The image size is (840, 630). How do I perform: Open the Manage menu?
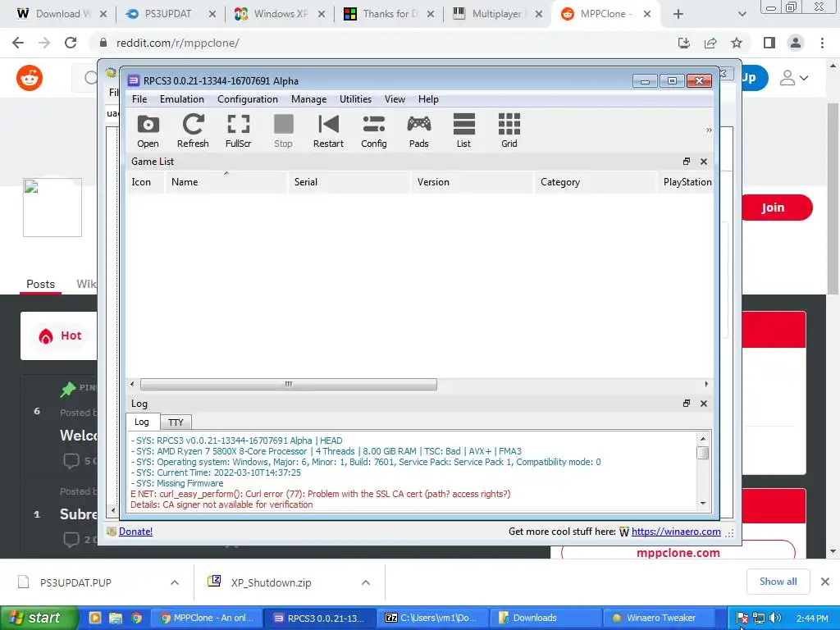[x=308, y=99]
